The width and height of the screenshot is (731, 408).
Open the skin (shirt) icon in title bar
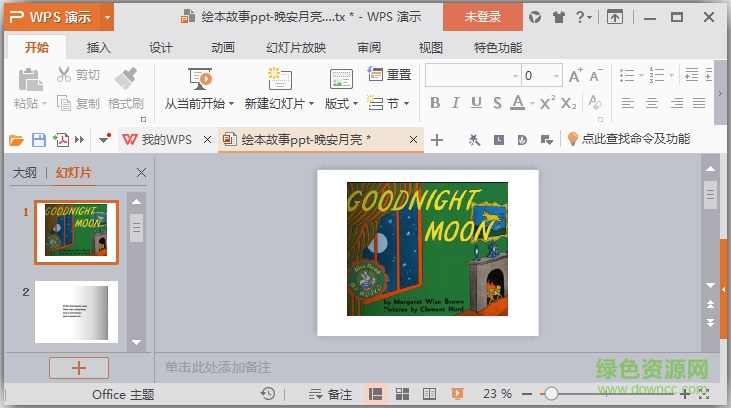(559, 18)
